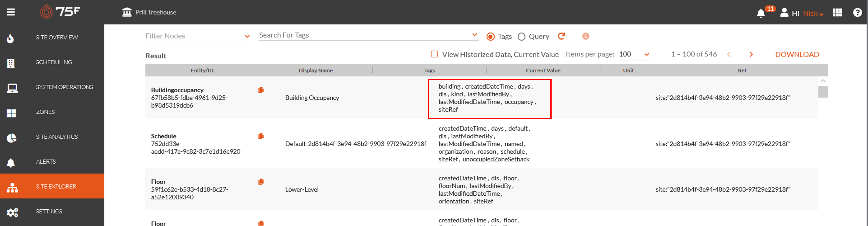Click the Result heading text
868x226 pixels.
click(156, 56)
